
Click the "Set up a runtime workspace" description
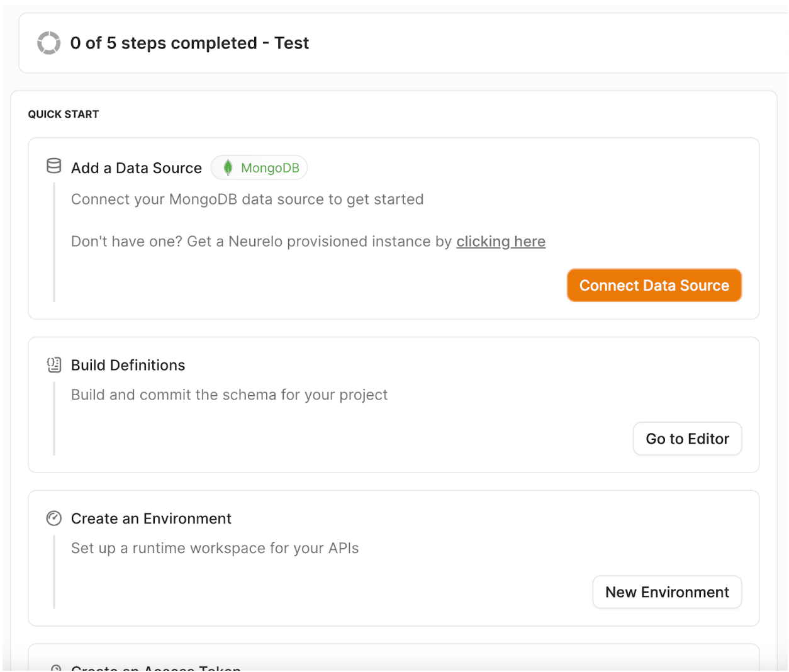(x=215, y=549)
